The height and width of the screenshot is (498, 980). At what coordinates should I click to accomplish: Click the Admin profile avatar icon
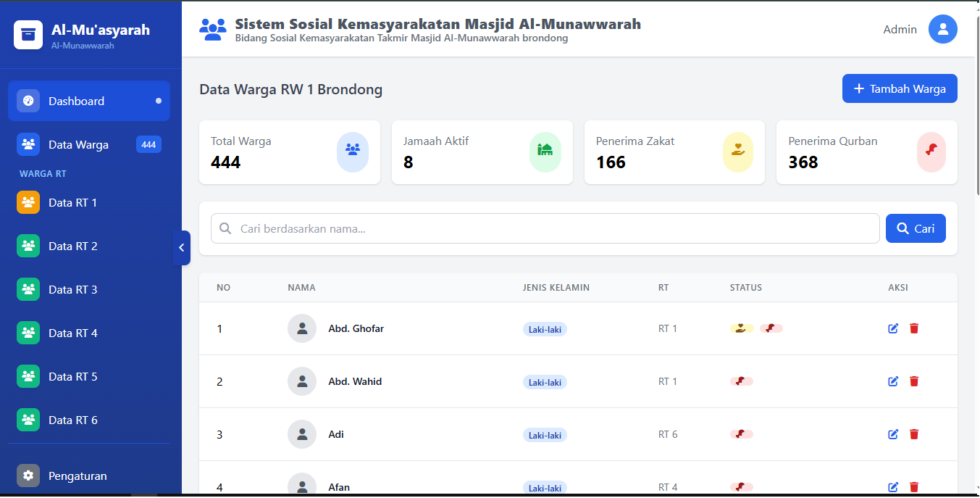[x=942, y=30]
